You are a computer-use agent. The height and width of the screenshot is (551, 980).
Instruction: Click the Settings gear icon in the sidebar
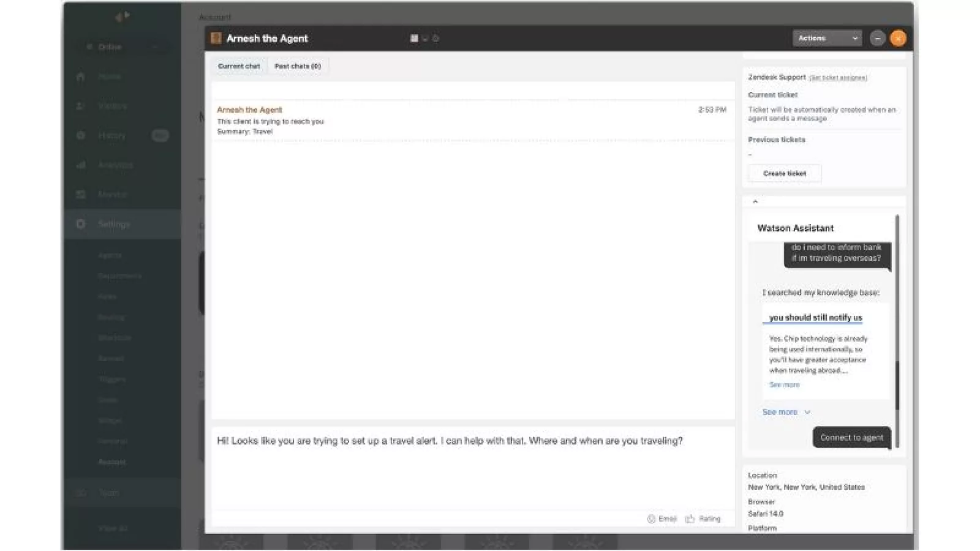[81, 224]
